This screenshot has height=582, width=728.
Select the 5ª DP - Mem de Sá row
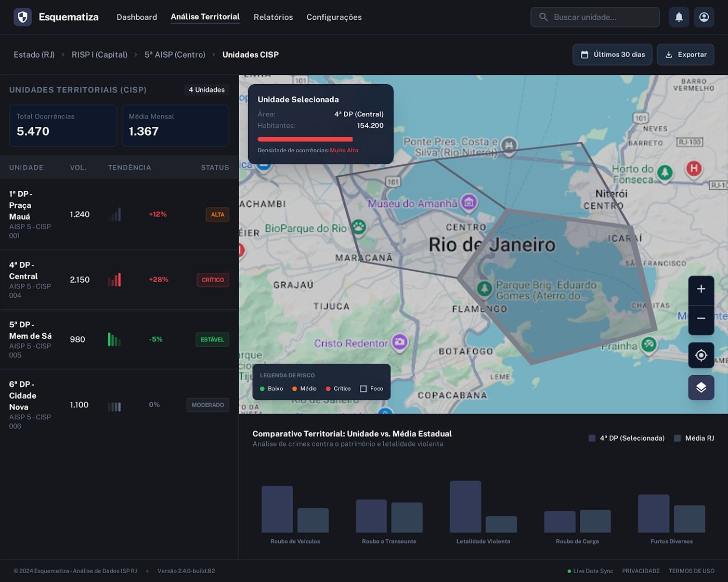[119, 339]
